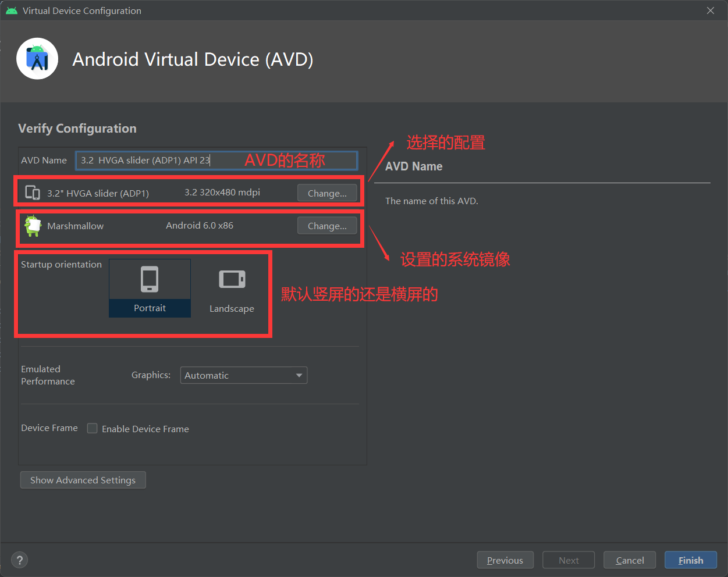Show Advanced Settings
Viewport: 728px width, 577px height.
point(83,480)
